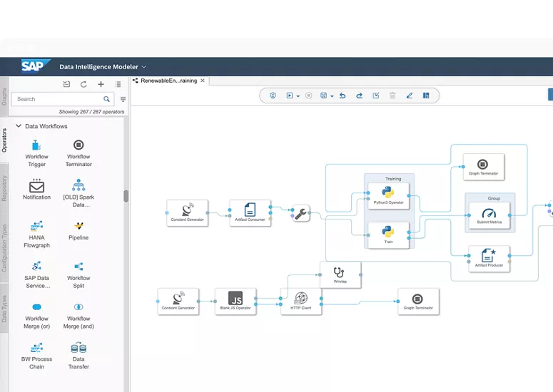The width and height of the screenshot is (553, 392).
Task: Select the Workflow Merge (or) operator
Action: 36,316
